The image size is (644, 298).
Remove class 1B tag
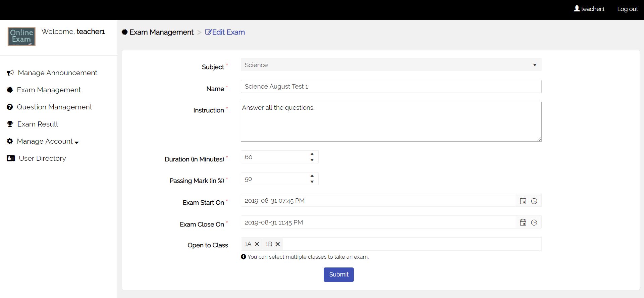[x=278, y=244]
